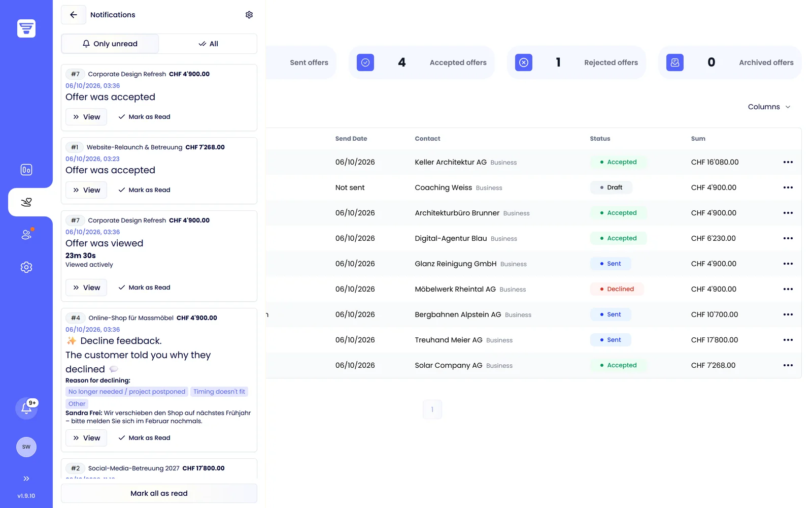Open the dashboard icon in the sidebar
The image size is (812, 508).
[26, 170]
